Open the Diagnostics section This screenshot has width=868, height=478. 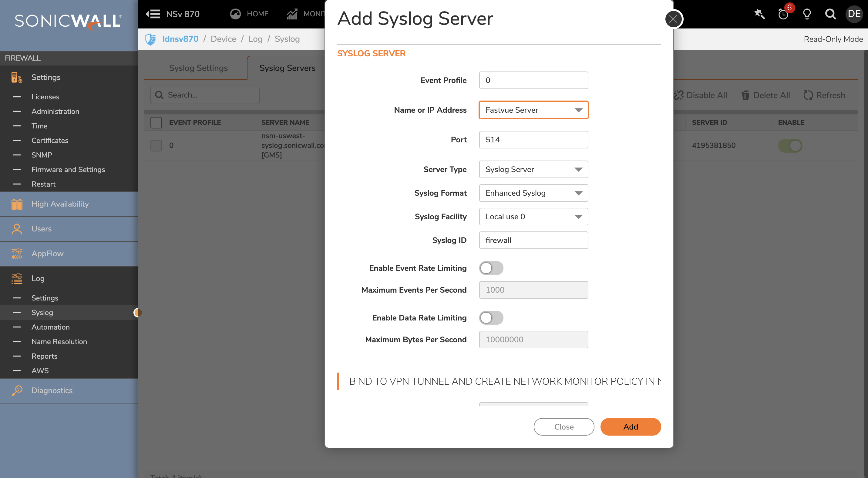click(x=52, y=390)
